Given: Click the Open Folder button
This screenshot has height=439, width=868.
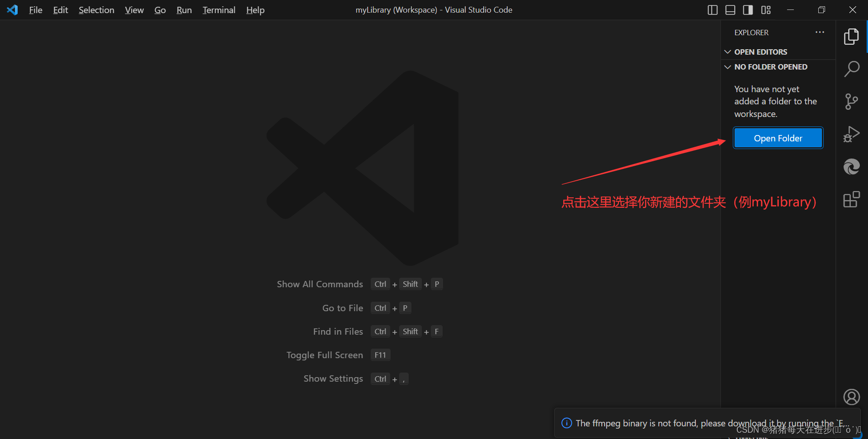Looking at the screenshot, I should 778,138.
